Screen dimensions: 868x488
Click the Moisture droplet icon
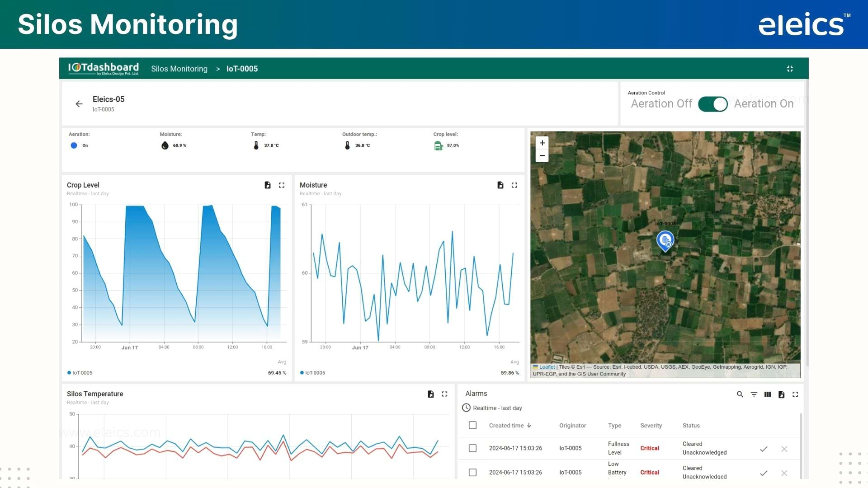tap(165, 145)
